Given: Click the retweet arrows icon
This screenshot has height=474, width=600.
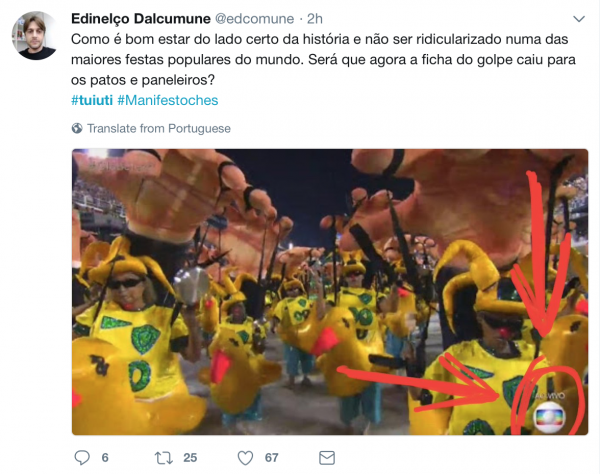Looking at the screenshot, I should tap(163, 458).
